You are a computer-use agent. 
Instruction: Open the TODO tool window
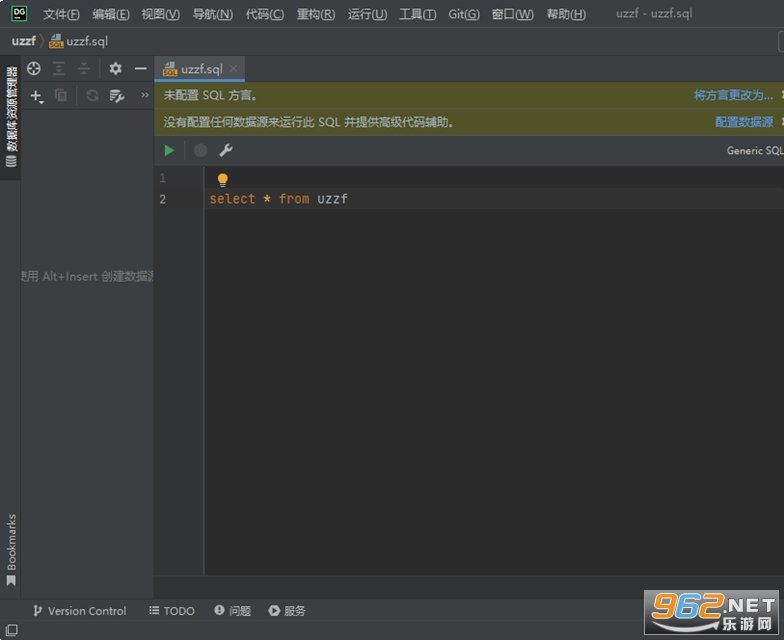coord(172,611)
